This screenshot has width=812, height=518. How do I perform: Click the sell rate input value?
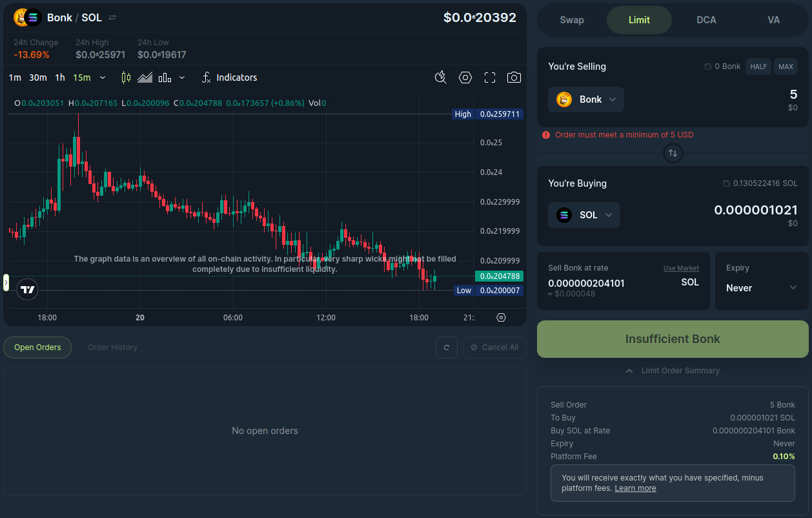(586, 283)
